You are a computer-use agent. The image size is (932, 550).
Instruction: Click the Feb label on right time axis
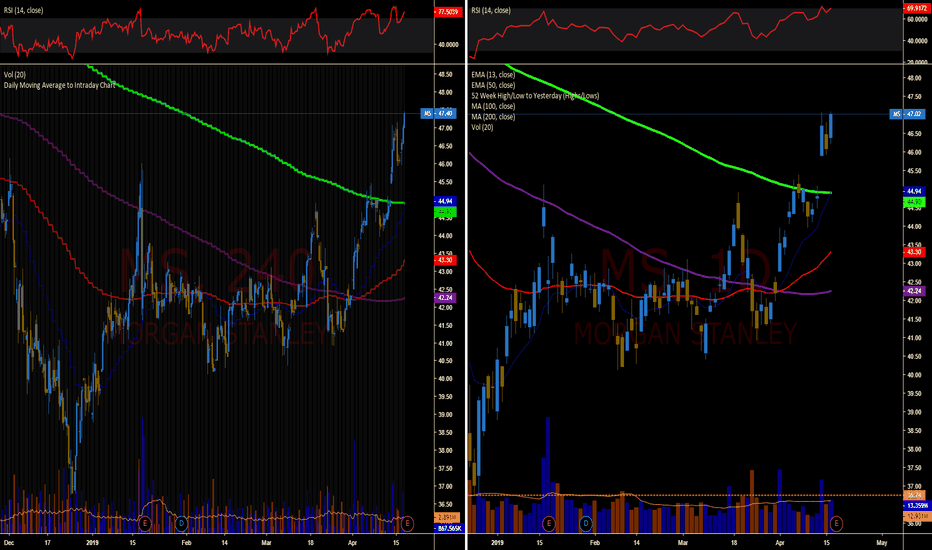(x=594, y=542)
